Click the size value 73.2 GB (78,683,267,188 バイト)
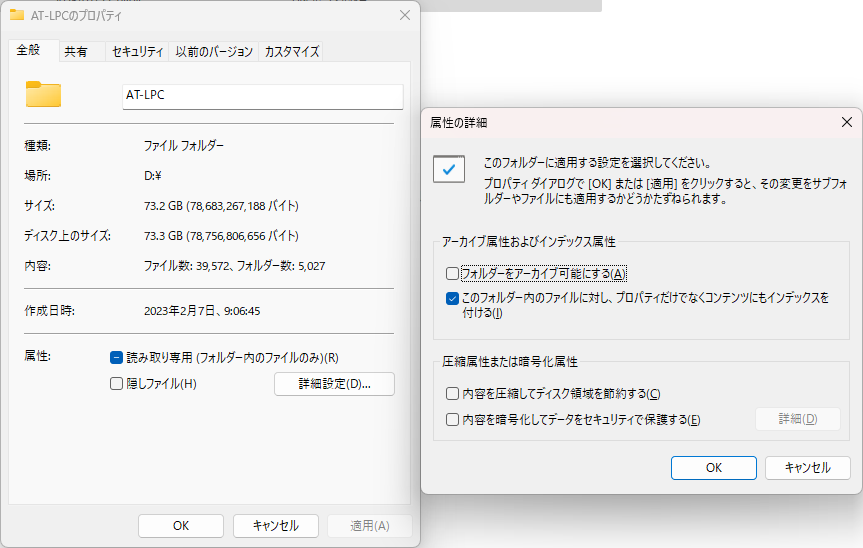 [221, 206]
